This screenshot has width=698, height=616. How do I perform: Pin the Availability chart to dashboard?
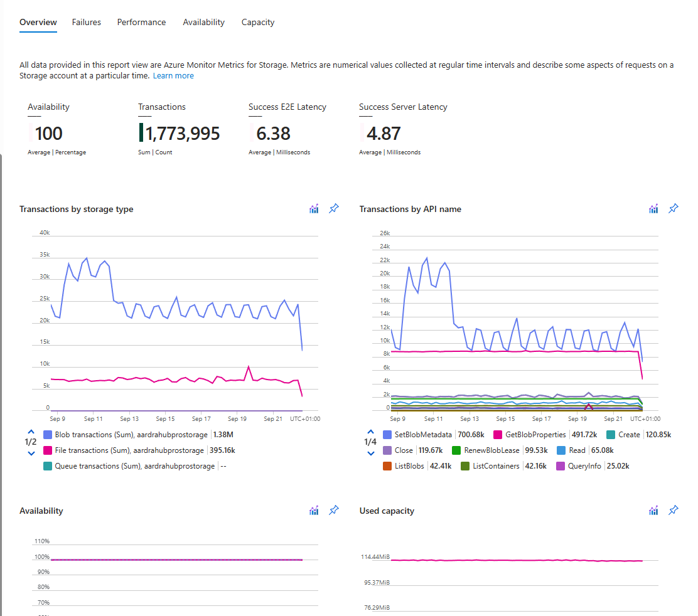click(334, 510)
